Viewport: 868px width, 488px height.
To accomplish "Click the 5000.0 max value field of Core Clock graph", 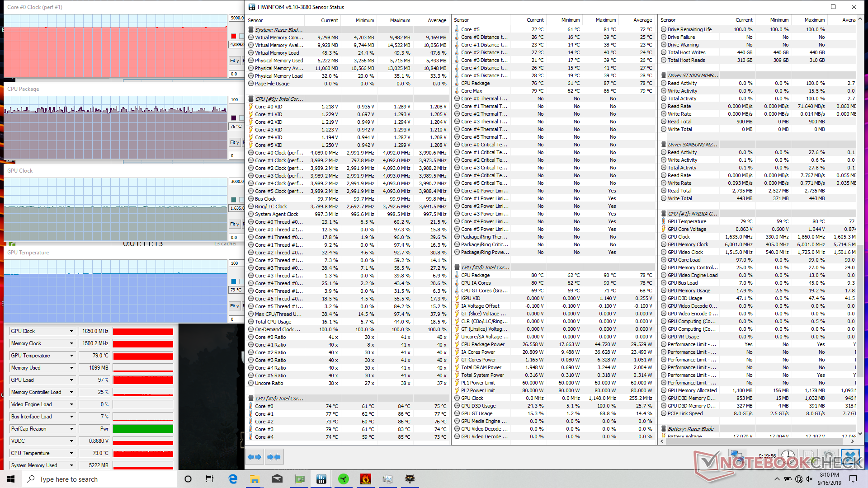I will click(236, 18).
